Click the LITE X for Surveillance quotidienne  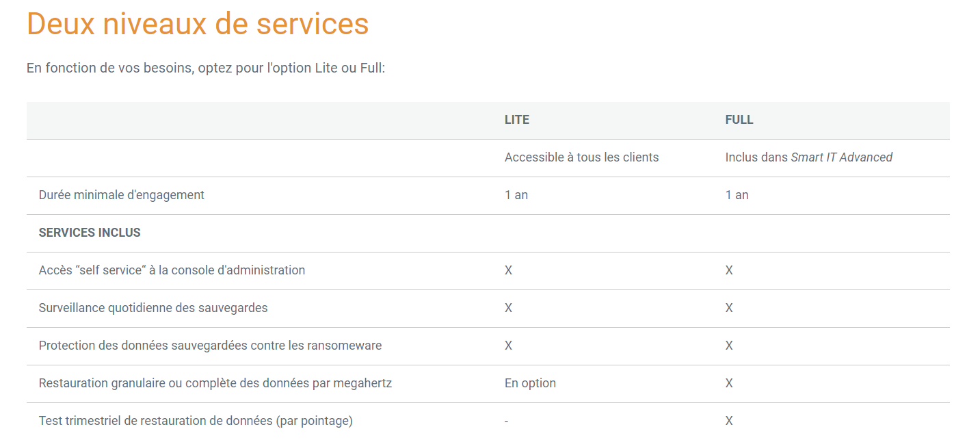pyautogui.click(x=508, y=308)
